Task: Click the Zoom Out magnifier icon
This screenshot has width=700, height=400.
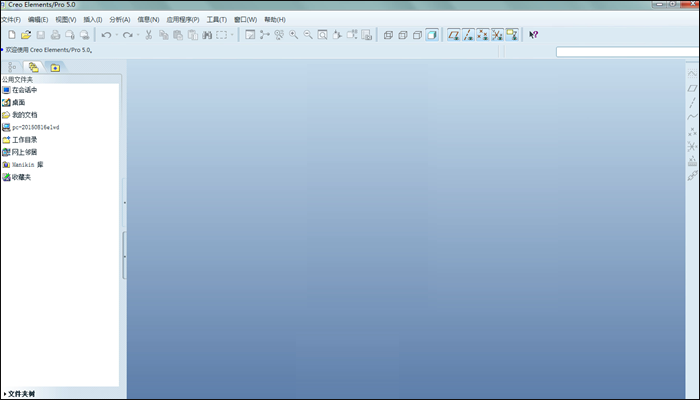Action: tap(308, 35)
